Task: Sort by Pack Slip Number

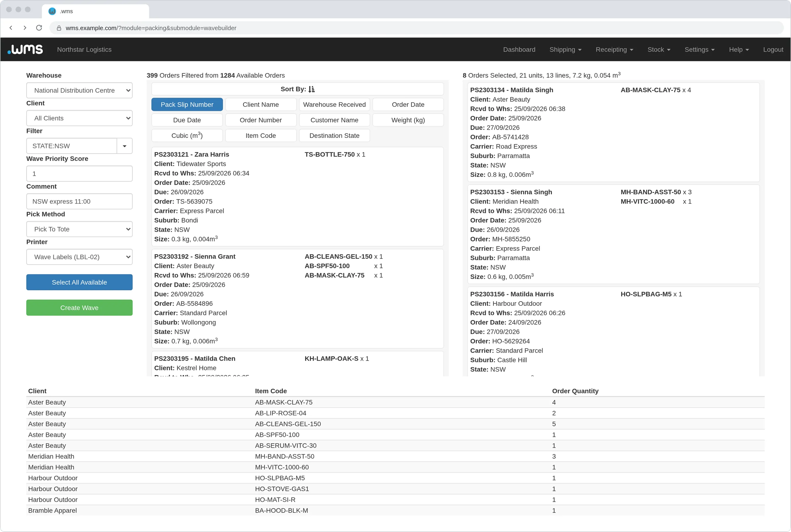Action: pyautogui.click(x=187, y=104)
